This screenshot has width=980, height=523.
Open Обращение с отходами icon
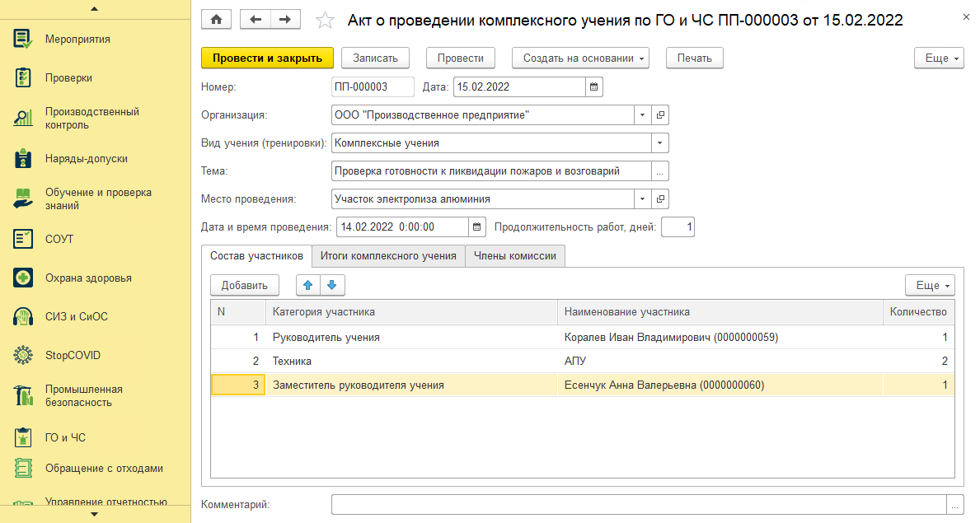coord(22,468)
